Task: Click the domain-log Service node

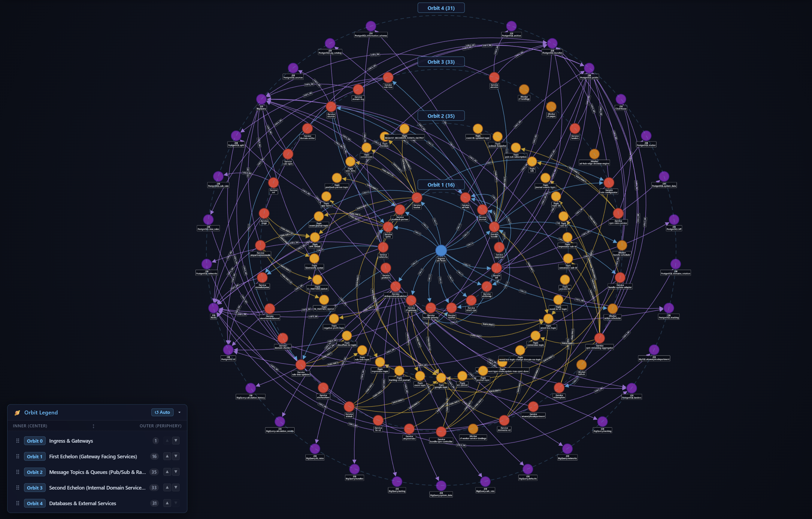Action: click(x=358, y=90)
